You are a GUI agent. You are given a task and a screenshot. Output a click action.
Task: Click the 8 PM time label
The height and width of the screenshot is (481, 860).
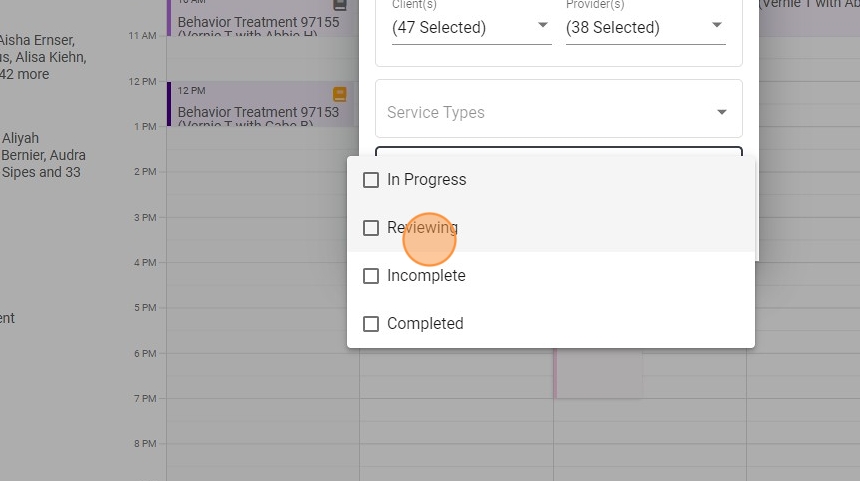pos(144,444)
